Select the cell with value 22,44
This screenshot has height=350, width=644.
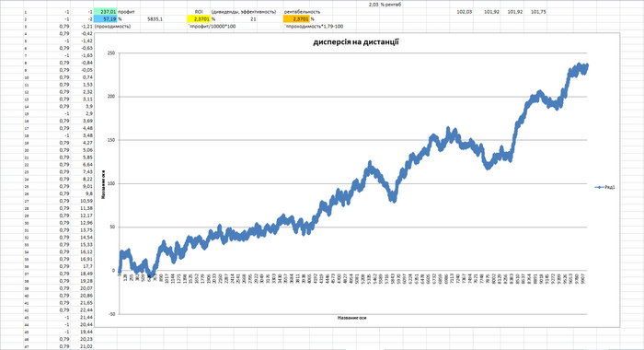click(x=82, y=310)
